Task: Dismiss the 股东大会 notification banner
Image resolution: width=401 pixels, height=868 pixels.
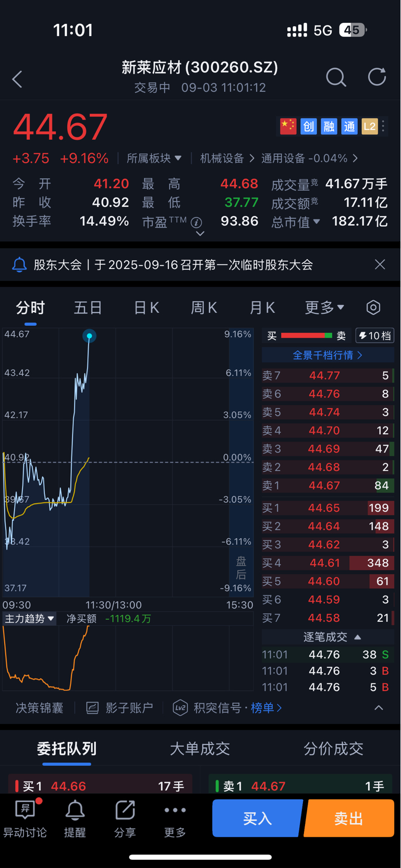Action: [380, 264]
